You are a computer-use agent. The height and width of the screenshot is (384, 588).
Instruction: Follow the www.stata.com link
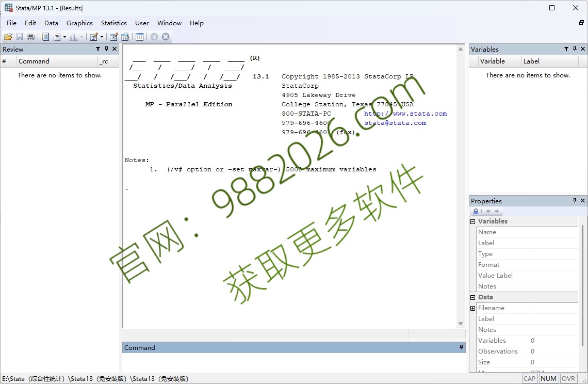tap(405, 114)
